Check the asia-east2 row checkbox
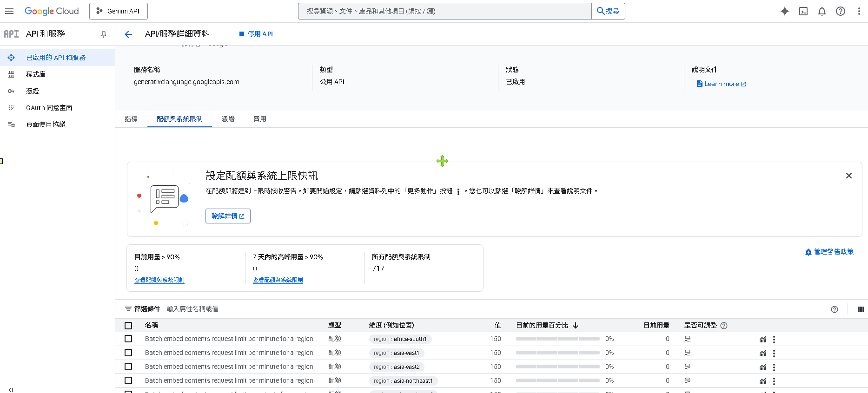Image resolution: width=868 pixels, height=393 pixels. coord(128,367)
